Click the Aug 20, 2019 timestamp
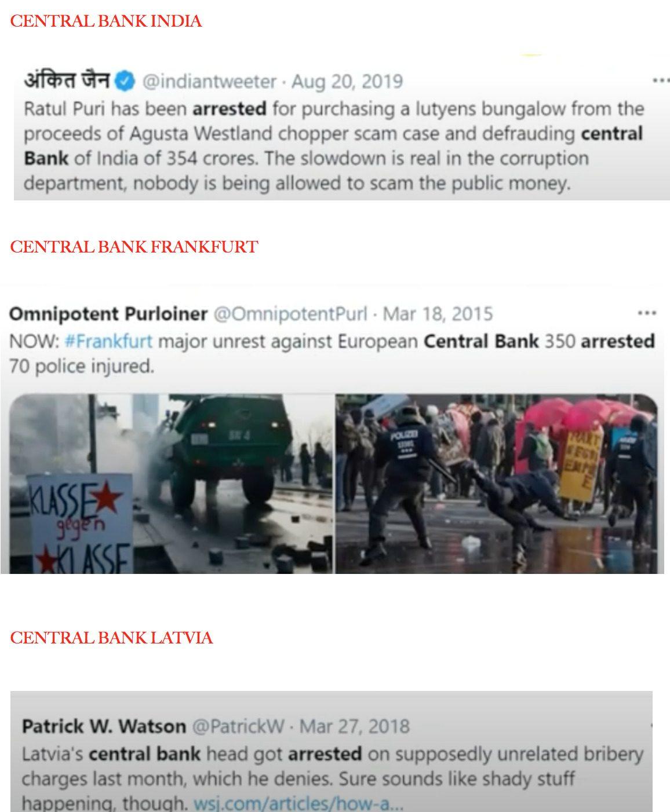The width and height of the screenshot is (670, 812). click(347, 81)
